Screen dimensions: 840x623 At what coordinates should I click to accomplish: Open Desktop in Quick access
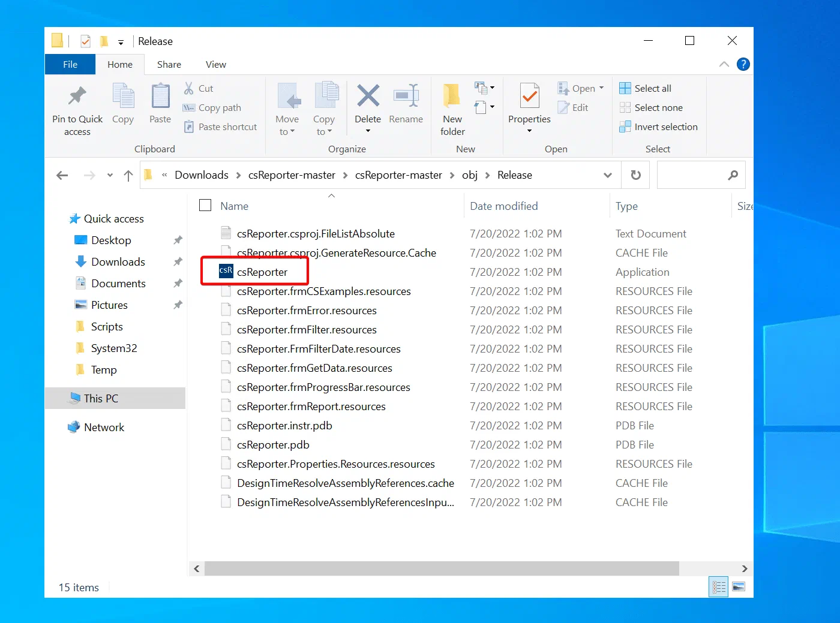click(111, 240)
